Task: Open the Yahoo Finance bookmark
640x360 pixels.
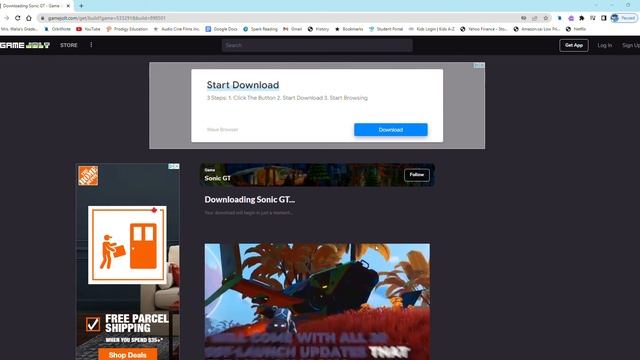Action: pos(484,29)
